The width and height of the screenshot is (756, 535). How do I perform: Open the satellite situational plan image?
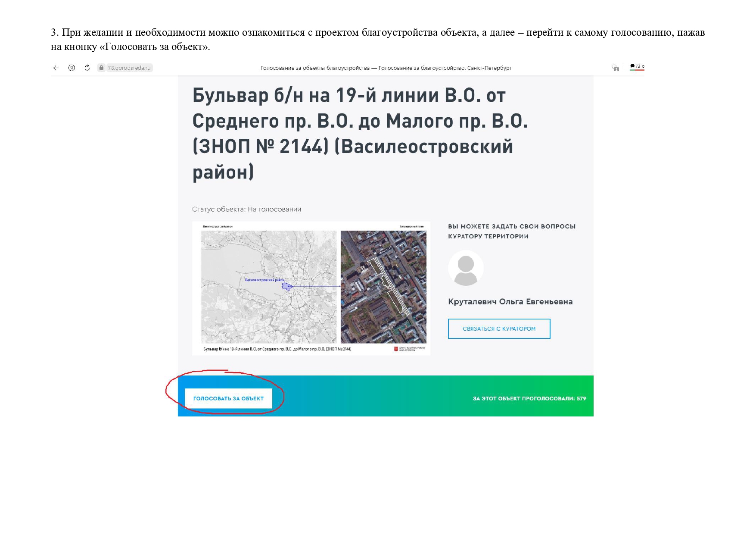pos(383,287)
